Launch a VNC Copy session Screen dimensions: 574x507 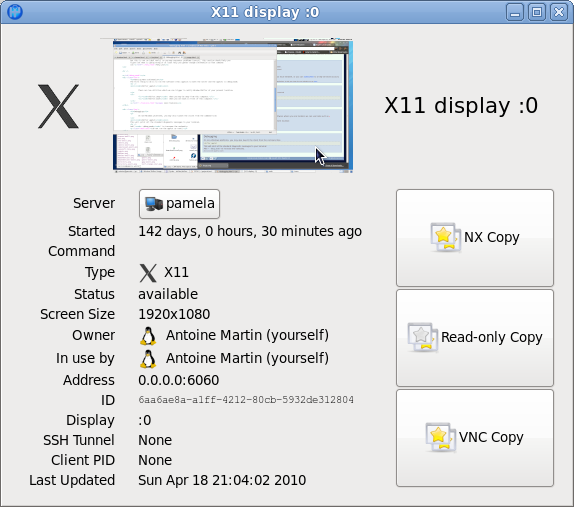click(475, 438)
